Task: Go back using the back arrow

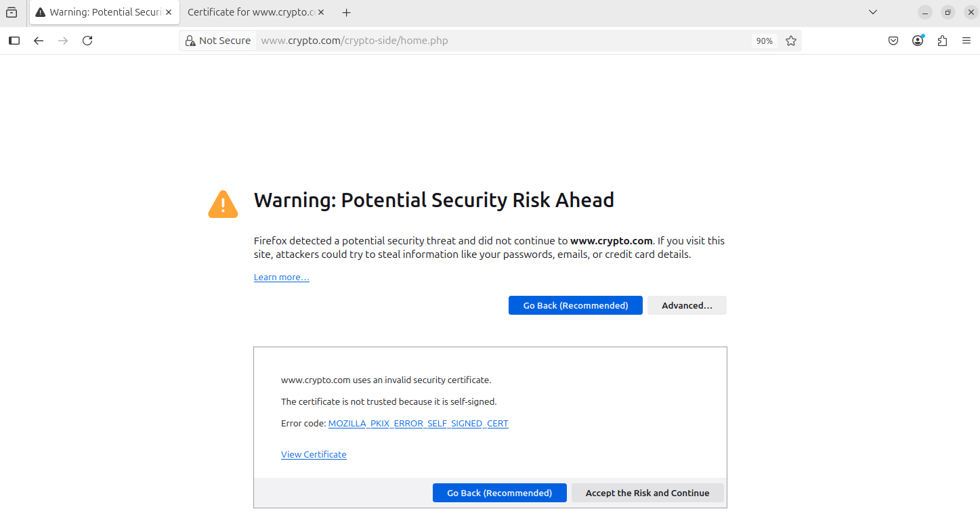Action: (39, 41)
